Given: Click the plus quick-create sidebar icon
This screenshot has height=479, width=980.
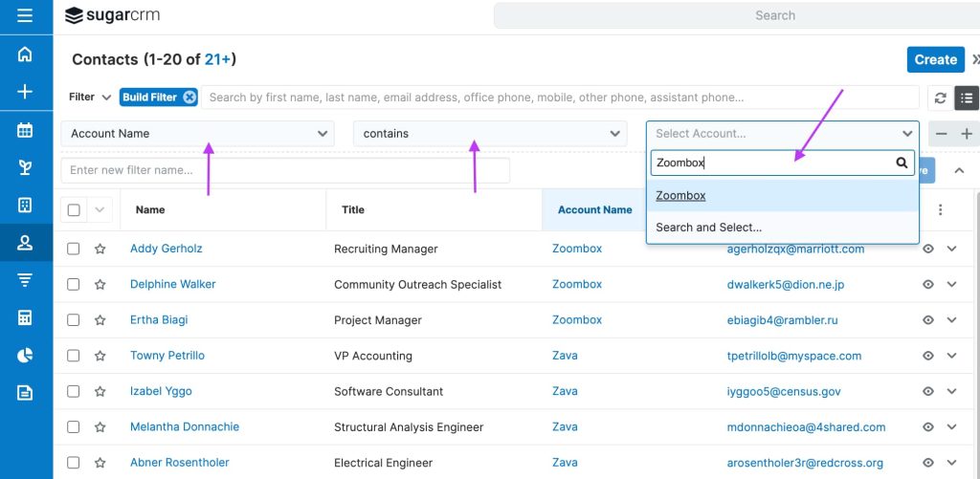Looking at the screenshot, I should tap(25, 92).
